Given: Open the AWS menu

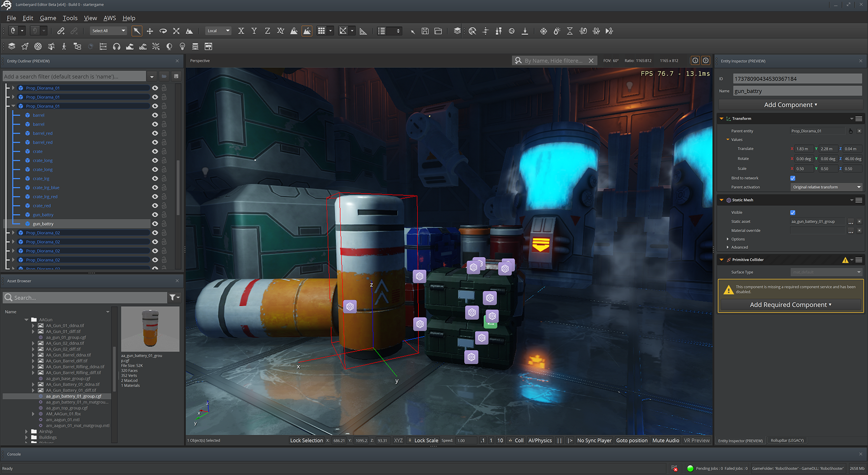Looking at the screenshot, I should [109, 18].
